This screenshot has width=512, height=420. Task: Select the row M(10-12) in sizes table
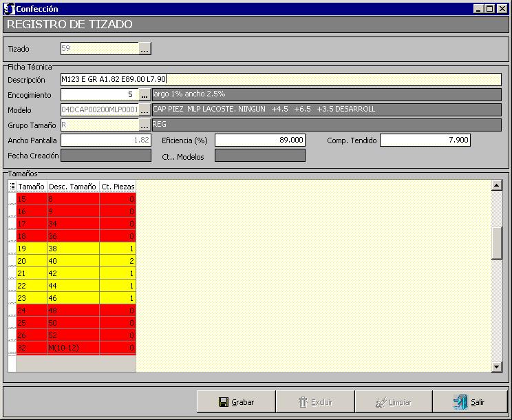pyautogui.click(x=73, y=348)
